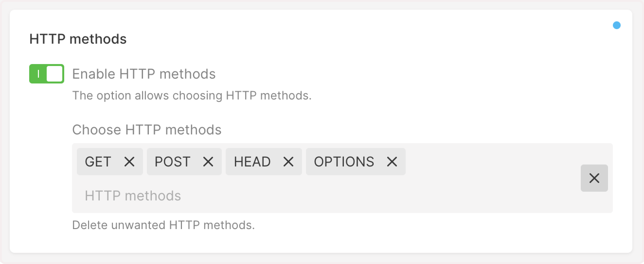
Task: Click the 'HTTP methods' section heading
Action: coord(78,39)
